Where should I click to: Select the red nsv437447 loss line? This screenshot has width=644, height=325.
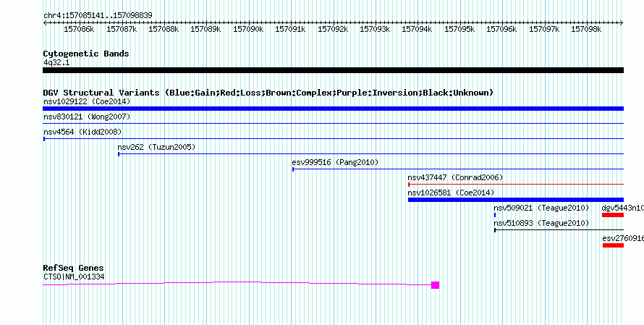[516, 185]
